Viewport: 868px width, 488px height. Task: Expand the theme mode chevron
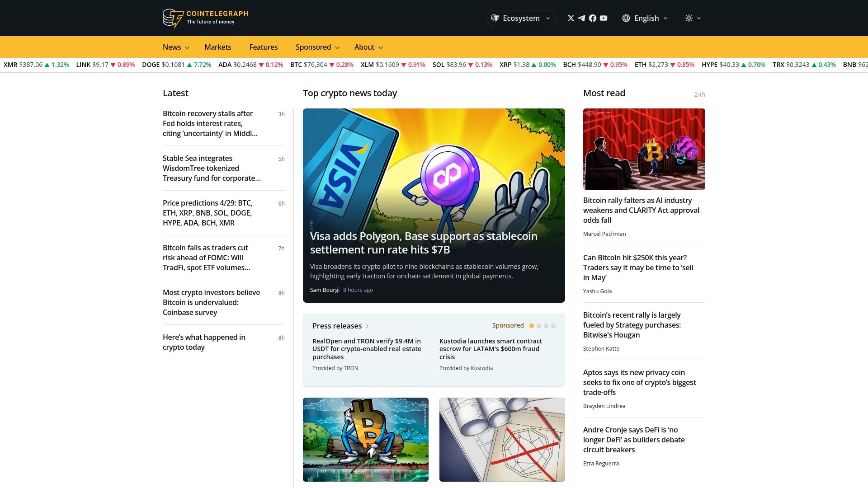point(699,18)
